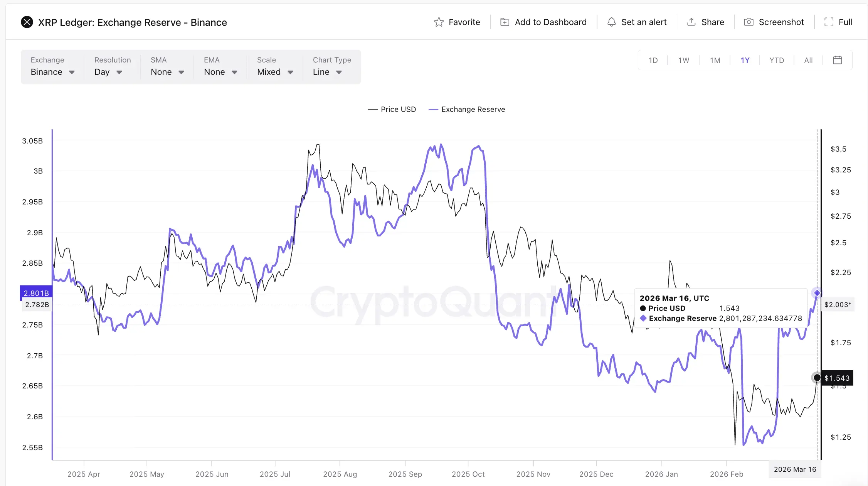
Task: Click the bell alert icon
Action: pos(611,22)
